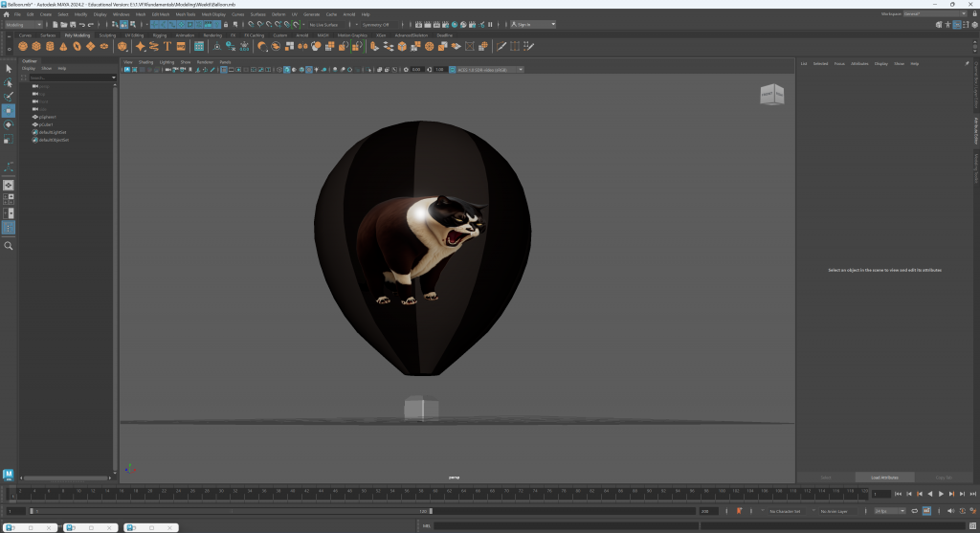Activate the highlighted Move tool
980x533 pixels.
pyautogui.click(x=8, y=111)
